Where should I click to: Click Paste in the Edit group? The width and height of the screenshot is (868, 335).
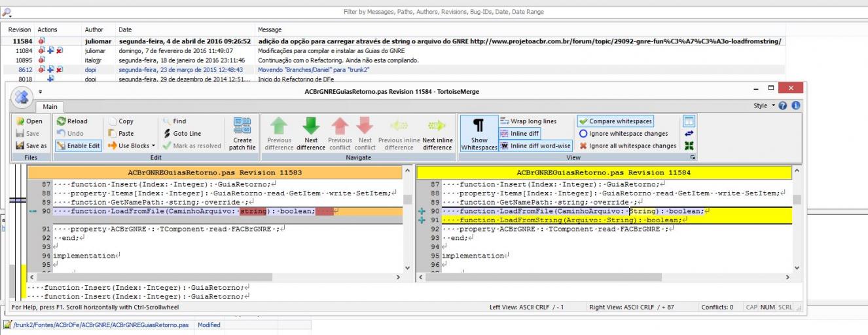pos(120,133)
